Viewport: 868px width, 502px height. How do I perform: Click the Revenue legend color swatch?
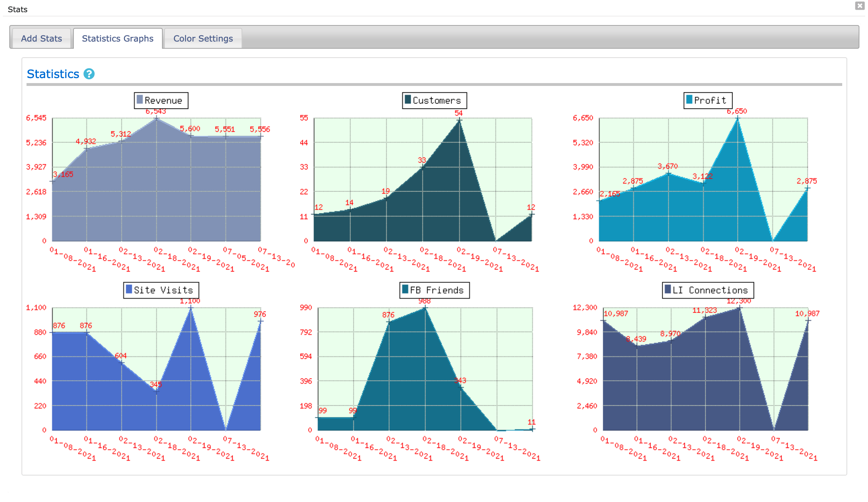click(x=140, y=100)
